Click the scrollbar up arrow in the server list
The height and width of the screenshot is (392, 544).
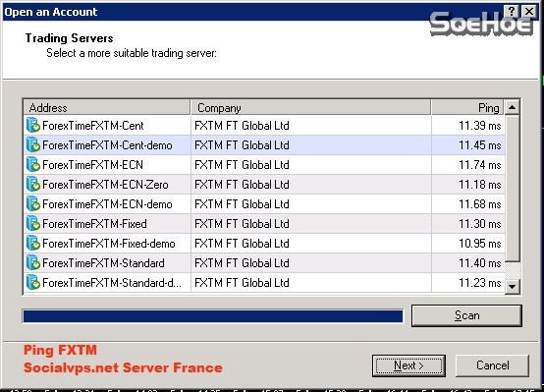(512, 107)
